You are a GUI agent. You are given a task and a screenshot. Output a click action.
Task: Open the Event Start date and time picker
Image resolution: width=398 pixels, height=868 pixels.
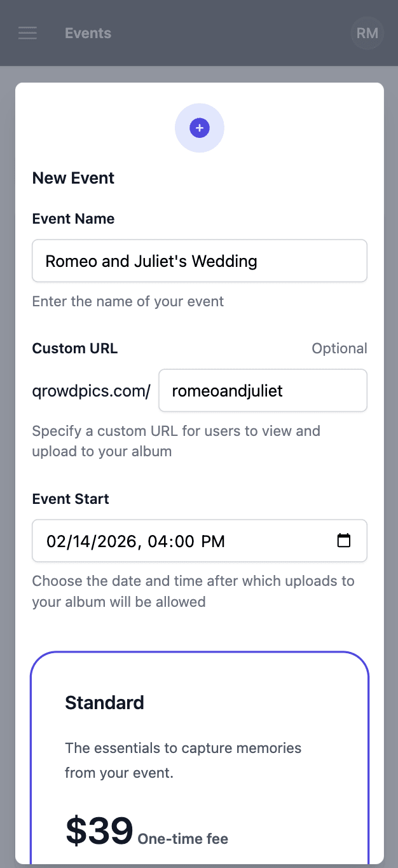pyautogui.click(x=199, y=541)
